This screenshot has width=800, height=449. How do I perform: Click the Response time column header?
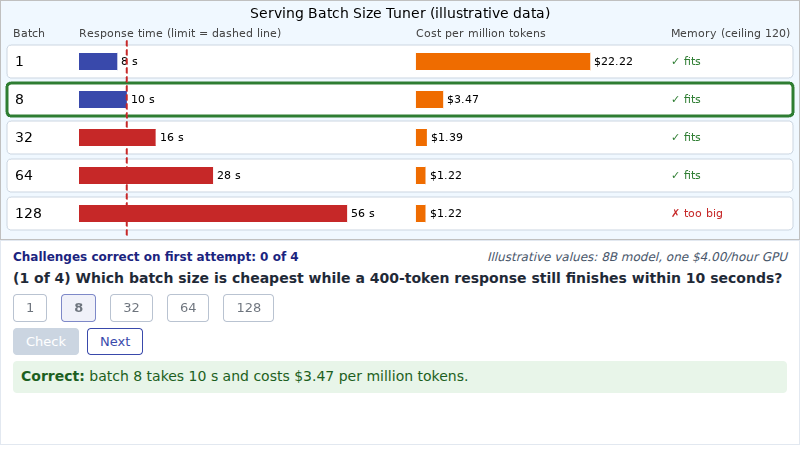click(180, 33)
